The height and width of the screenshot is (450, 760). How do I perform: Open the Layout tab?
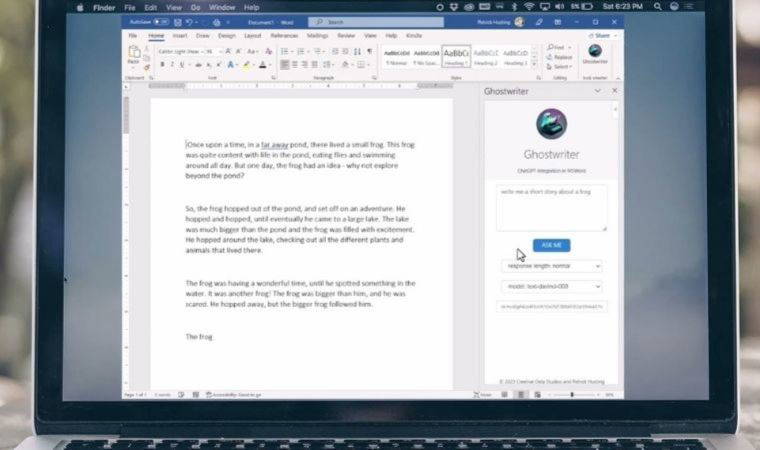[x=253, y=35]
